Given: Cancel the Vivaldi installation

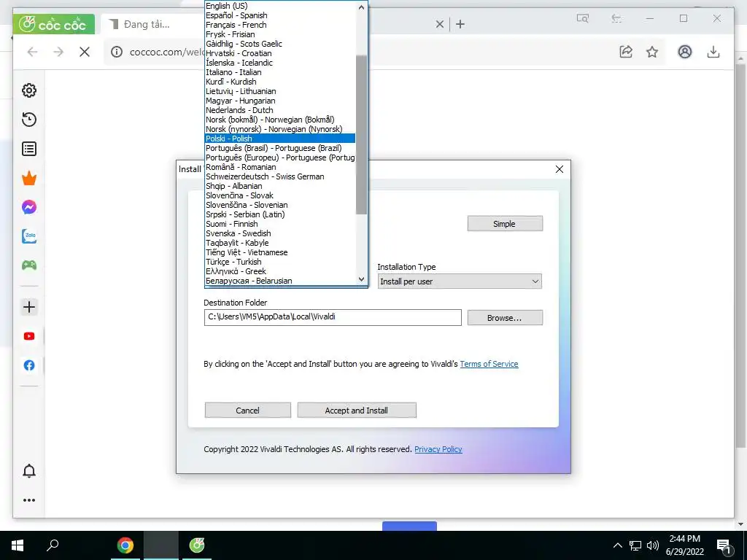Looking at the screenshot, I should pos(248,410).
